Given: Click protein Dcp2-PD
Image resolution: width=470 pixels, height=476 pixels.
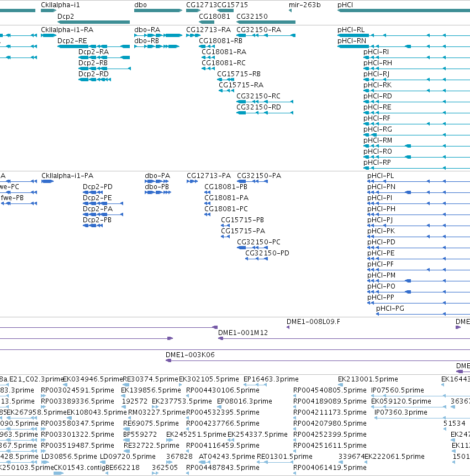Looking at the screenshot, I should [x=98, y=187].
